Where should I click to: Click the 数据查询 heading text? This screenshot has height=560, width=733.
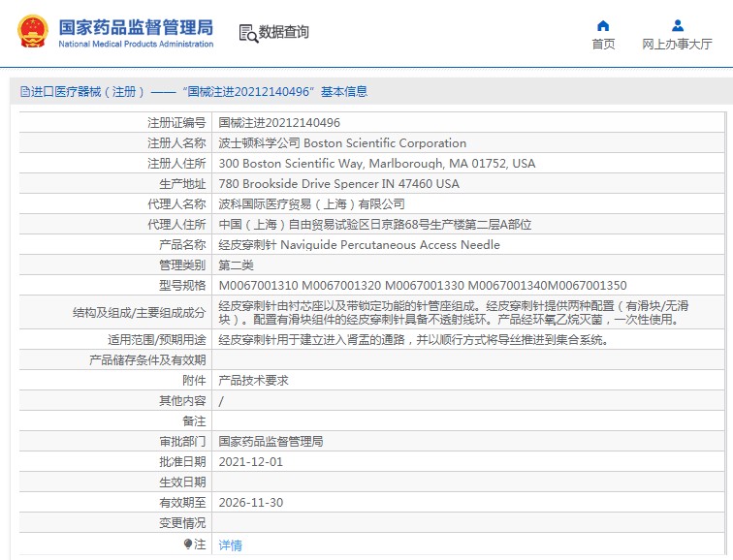[x=284, y=32]
